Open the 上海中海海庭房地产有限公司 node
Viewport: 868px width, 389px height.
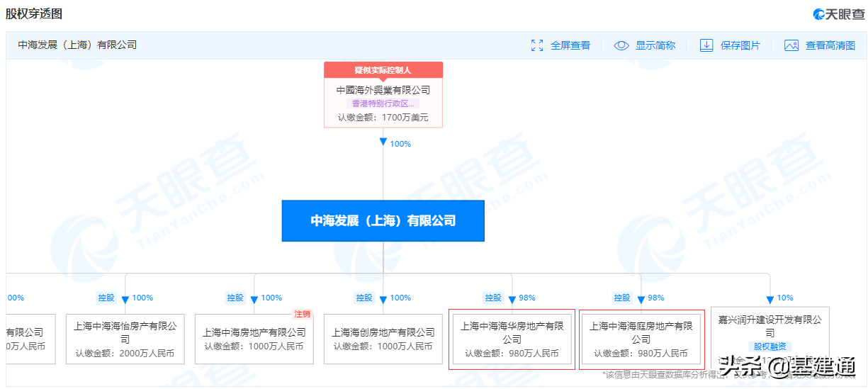[641, 339]
